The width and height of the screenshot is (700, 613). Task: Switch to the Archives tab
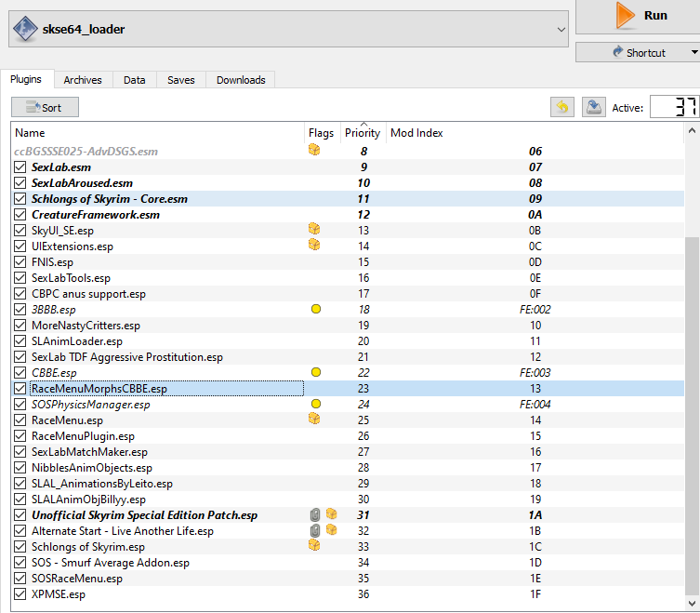(83, 80)
